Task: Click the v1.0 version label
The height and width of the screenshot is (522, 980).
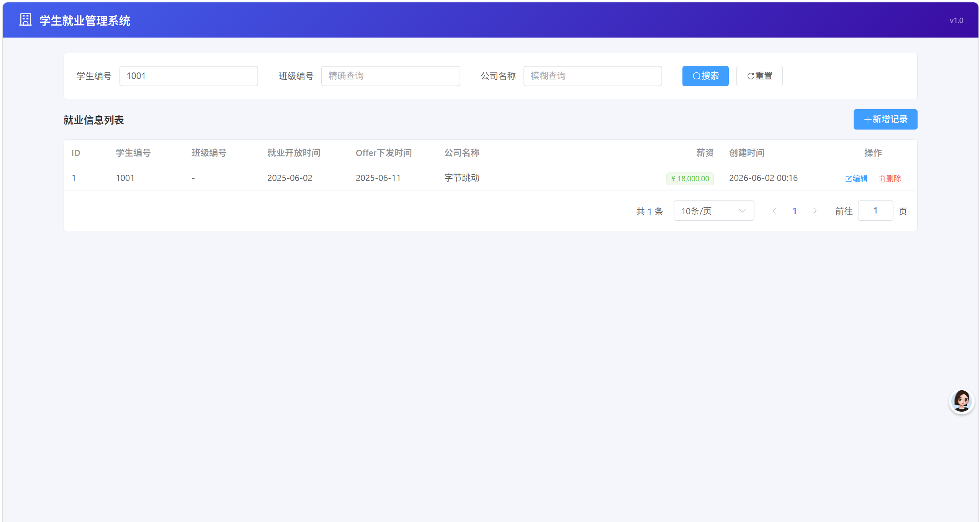Action: click(956, 20)
